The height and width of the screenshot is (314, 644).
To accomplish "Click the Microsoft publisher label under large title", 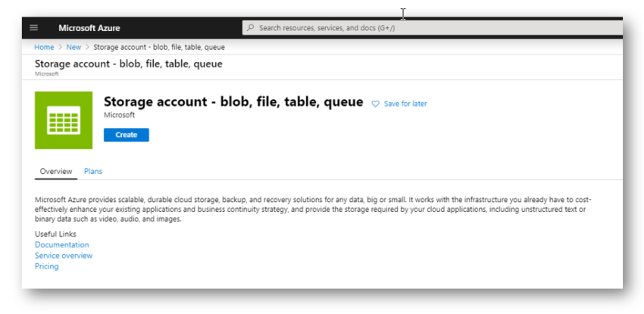I will click(119, 115).
